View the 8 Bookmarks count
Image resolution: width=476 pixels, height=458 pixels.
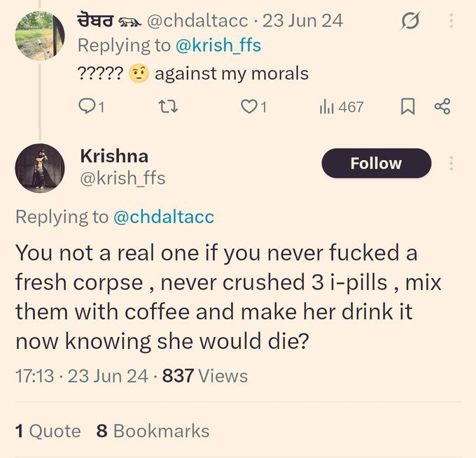[153, 431]
